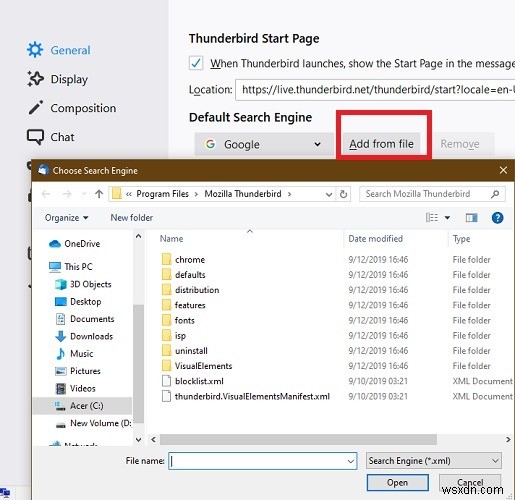This screenshot has width=515, height=500.
Task: Click the horizontal scrollbar in file list
Action: click(298, 439)
